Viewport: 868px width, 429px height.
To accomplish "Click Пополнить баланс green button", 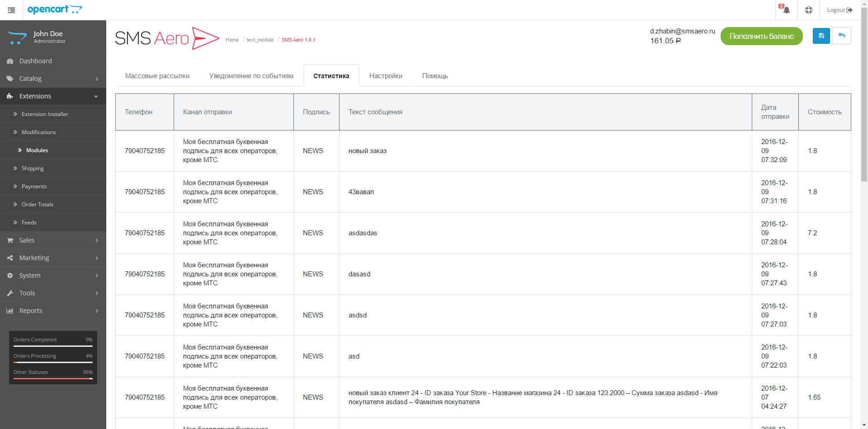I will point(761,36).
